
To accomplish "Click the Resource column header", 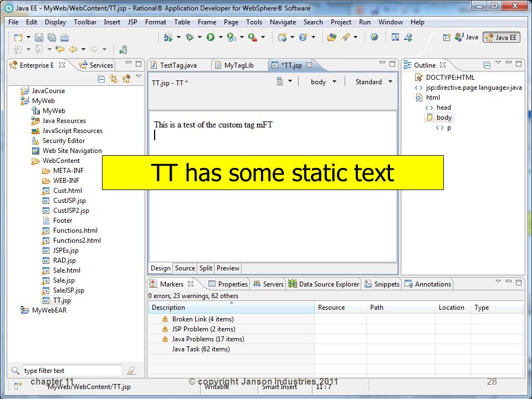I will tap(341, 308).
